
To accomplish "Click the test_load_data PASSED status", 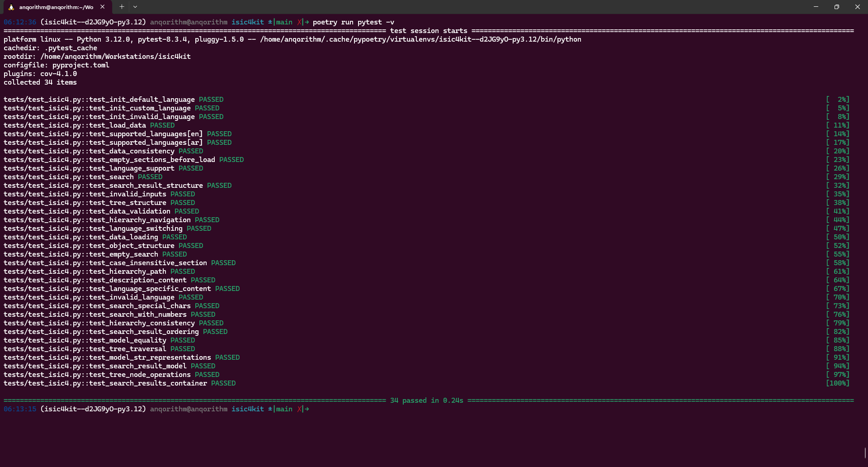I will [162, 125].
